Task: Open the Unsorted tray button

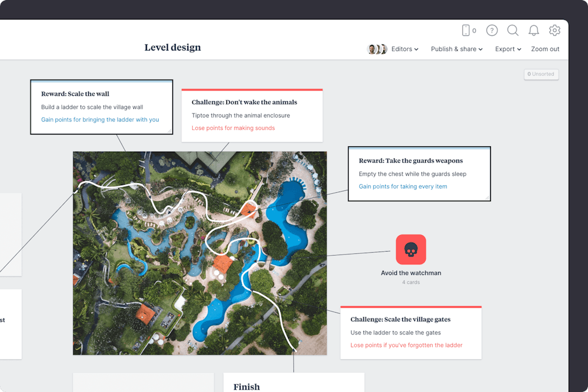Action: pyautogui.click(x=541, y=74)
